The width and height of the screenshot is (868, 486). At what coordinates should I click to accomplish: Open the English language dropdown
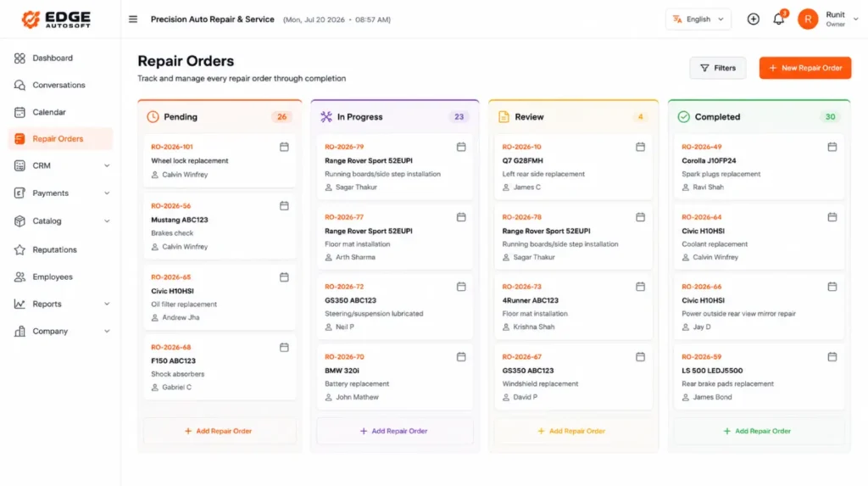pyautogui.click(x=698, y=20)
